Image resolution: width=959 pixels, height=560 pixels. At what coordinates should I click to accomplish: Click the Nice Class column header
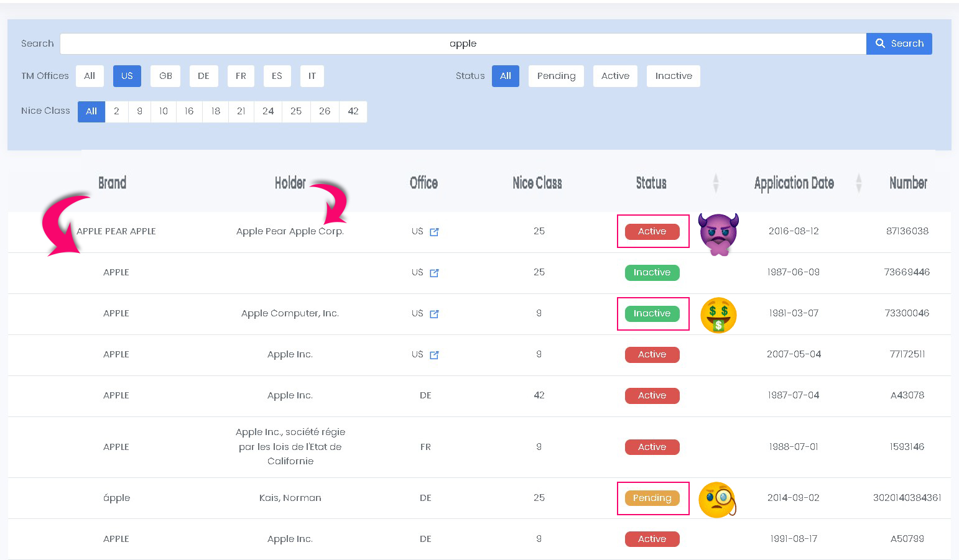click(537, 183)
